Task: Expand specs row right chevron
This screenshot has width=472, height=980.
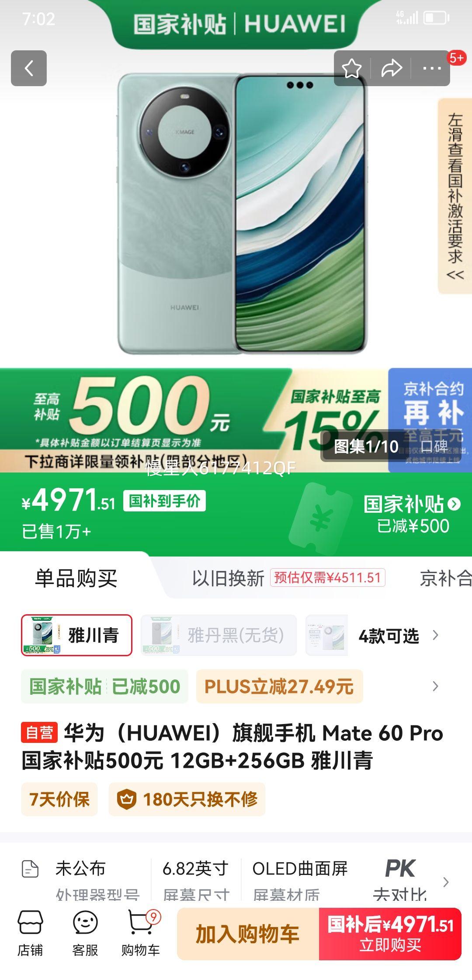Action: click(446, 882)
